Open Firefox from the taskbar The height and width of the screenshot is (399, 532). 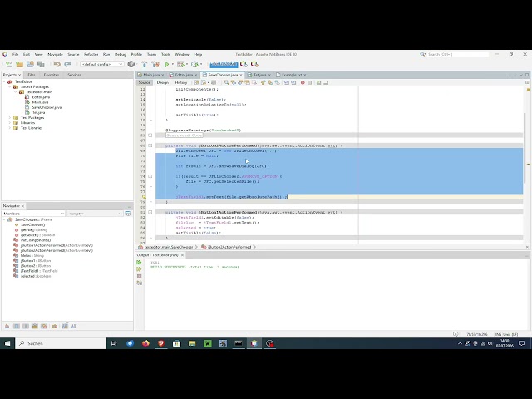145,343
